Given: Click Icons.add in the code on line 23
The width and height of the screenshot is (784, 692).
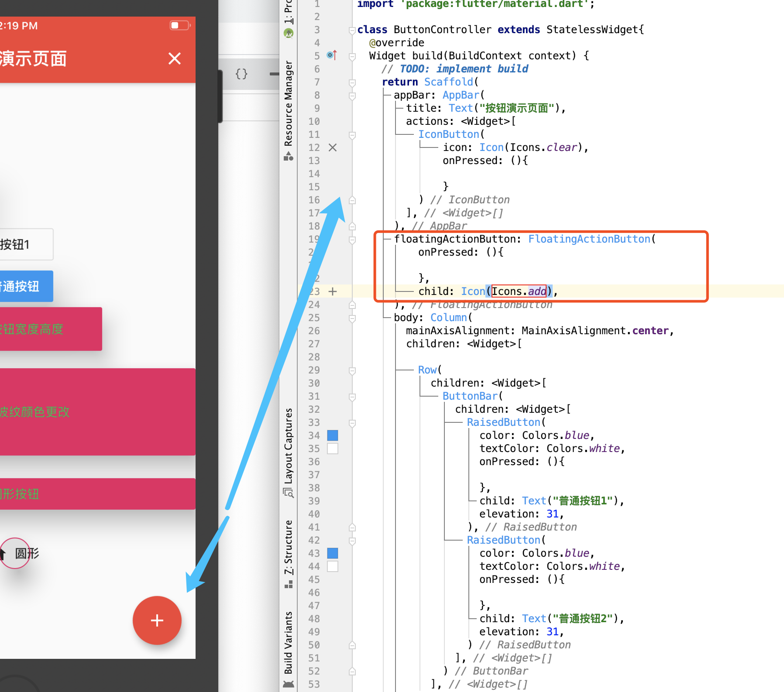Looking at the screenshot, I should (519, 291).
